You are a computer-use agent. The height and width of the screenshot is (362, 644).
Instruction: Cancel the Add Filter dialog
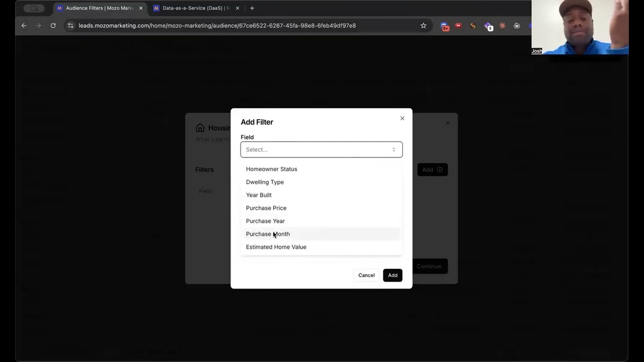click(x=366, y=275)
